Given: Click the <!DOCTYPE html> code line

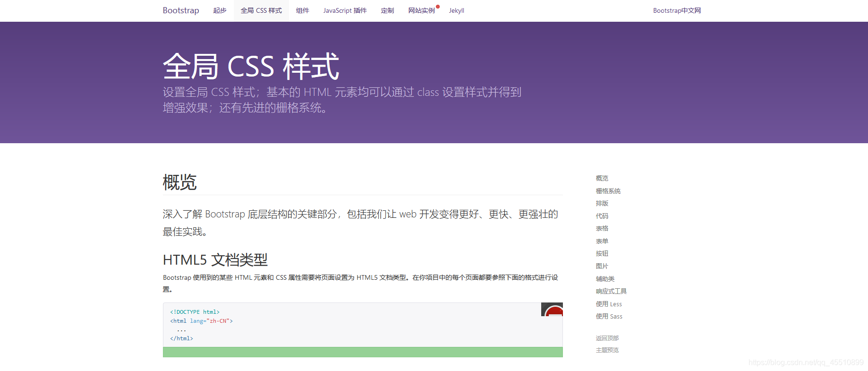Looking at the screenshot, I should tap(195, 312).
